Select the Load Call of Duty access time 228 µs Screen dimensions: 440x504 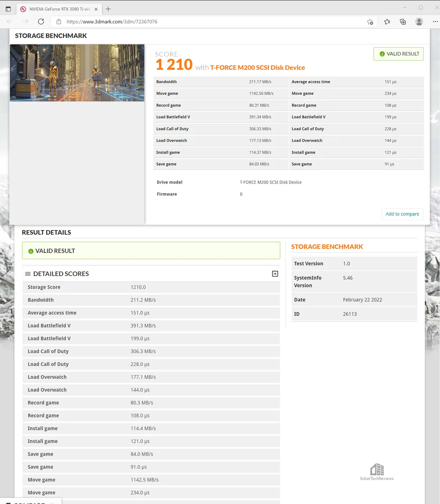click(x=390, y=129)
